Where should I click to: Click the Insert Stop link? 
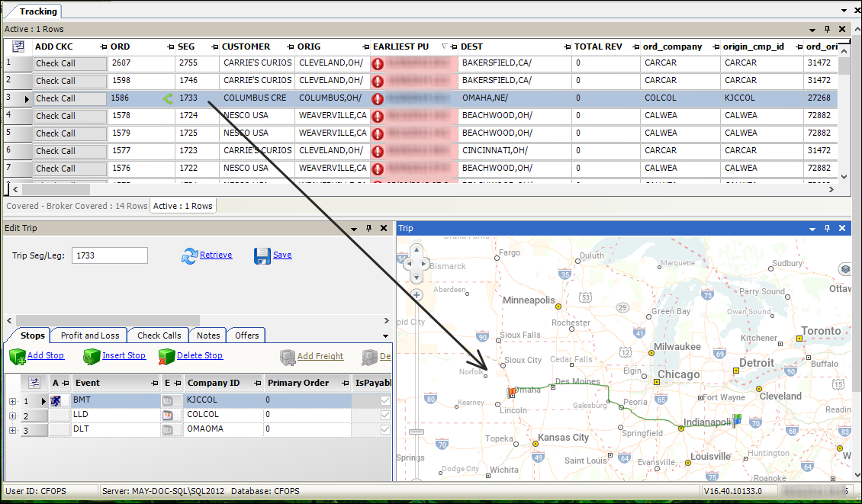tap(124, 355)
